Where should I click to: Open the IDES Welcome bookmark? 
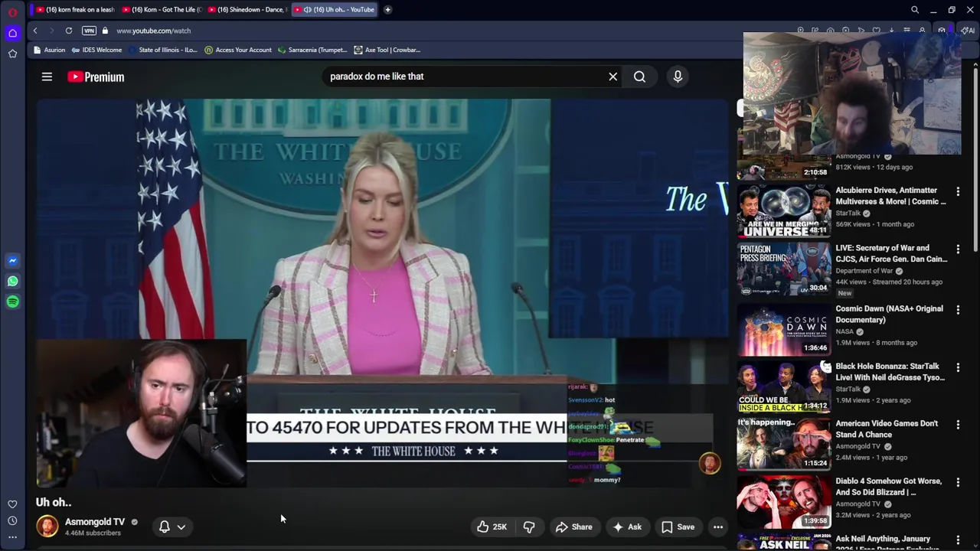tap(97, 50)
